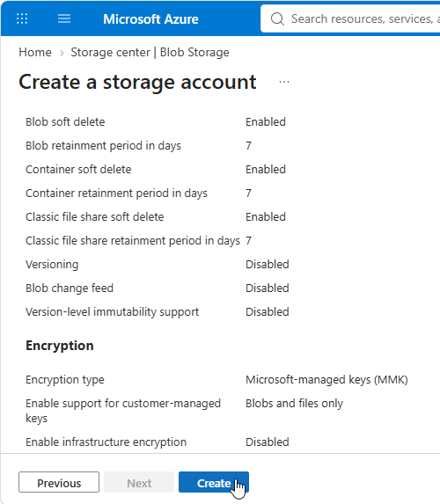The height and width of the screenshot is (504, 440).
Task: Click the Microsoft-managed keys (MMK) value
Action: [326, 380]
